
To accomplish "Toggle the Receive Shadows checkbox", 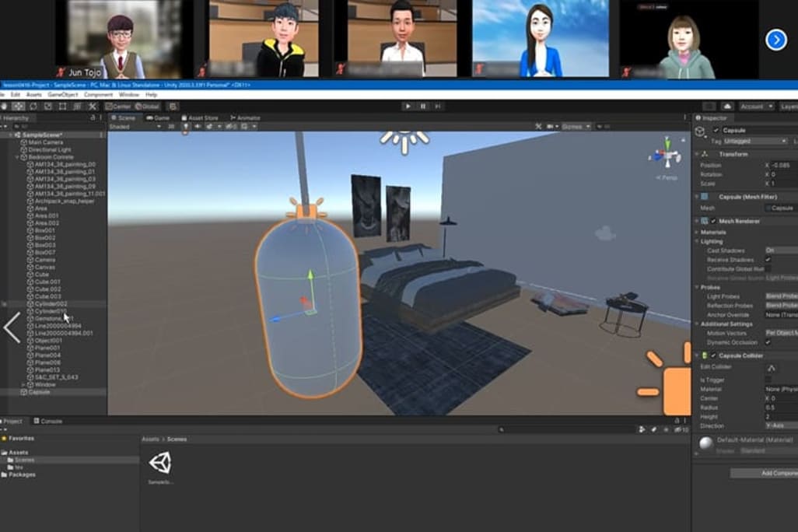I will [x=768, y=260].
